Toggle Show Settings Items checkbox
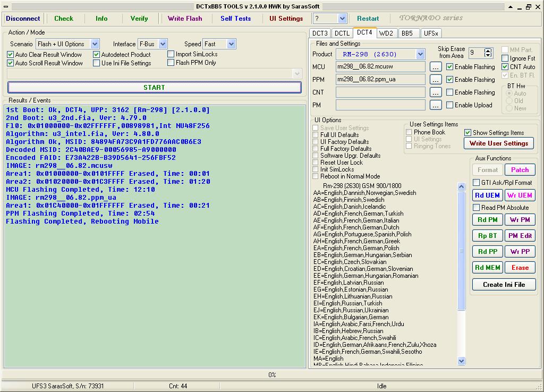The image size is (544, 392). pyautogui.click(x=467, y=132)
